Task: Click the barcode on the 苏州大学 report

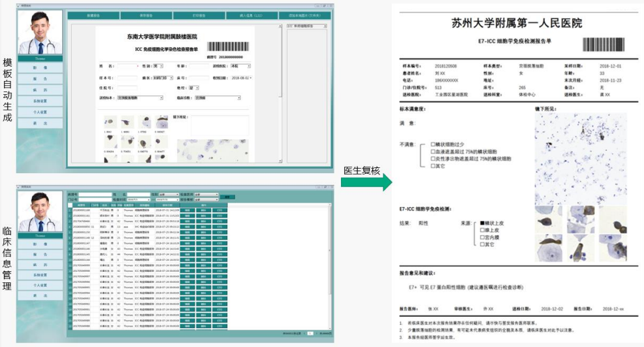Action: tap(604, 44)
